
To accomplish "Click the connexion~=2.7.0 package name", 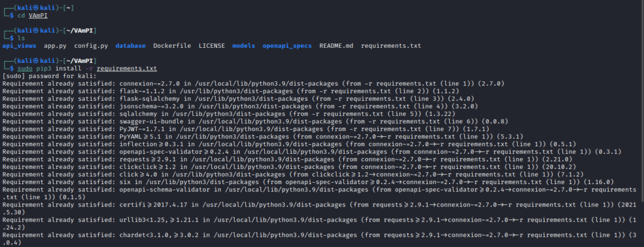I will pyautogui.click(x=150, y=83).
